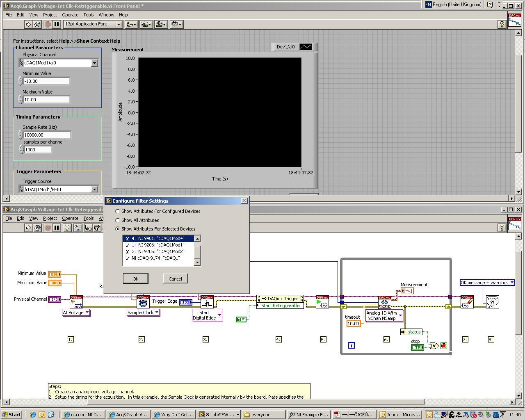Toggle NI 9205 cDAQ1Mod2 device entry
The width and height of the screenshot is (525, 420).
click(x=158, y=251)
